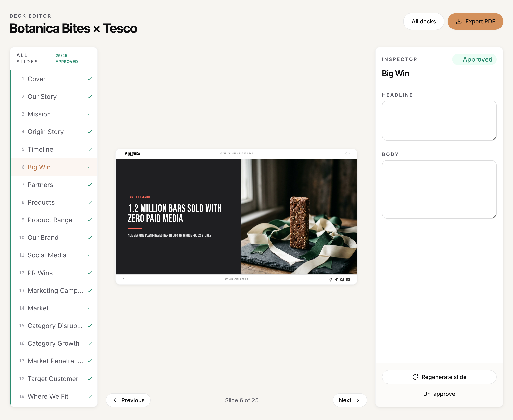Open the Partners slide
This screenshot has height=420, width=513.
point(55,185)
